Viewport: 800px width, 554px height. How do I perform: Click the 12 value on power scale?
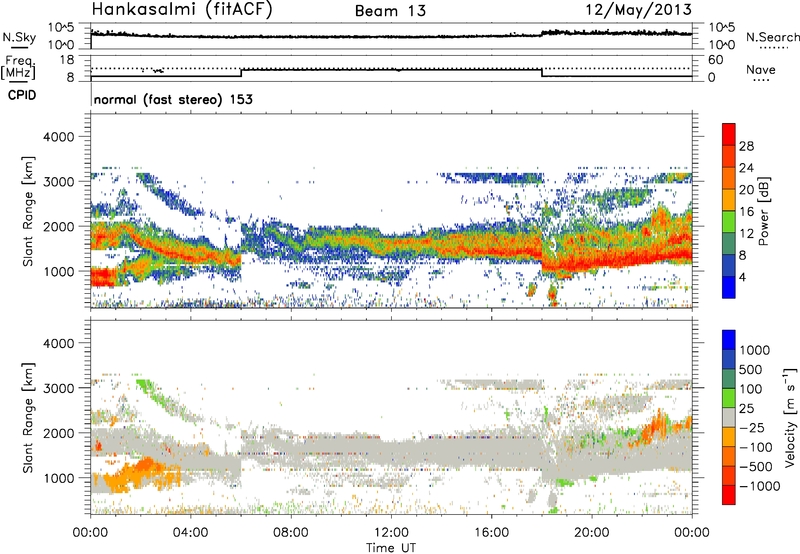point(746,234)
